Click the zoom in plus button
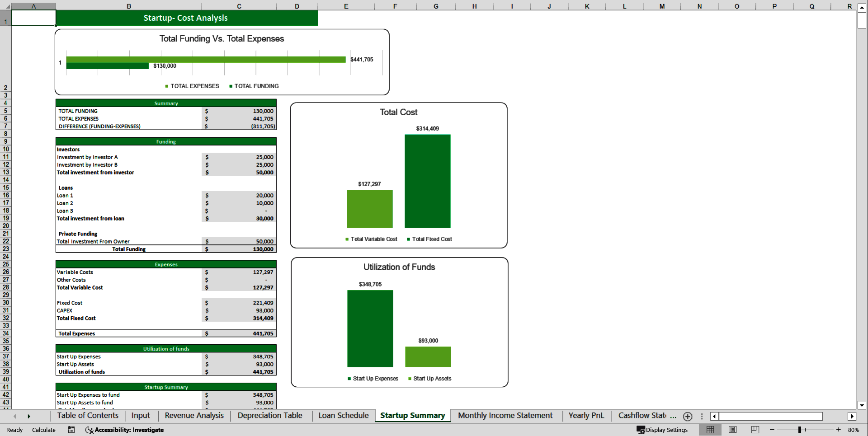This screenshot has width=868, height=436. (839, 430)
